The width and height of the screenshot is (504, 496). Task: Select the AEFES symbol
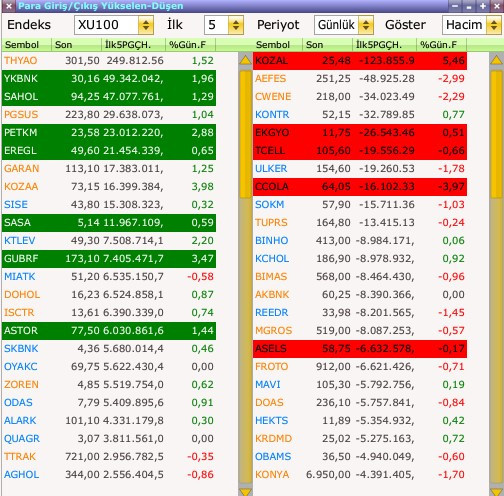click(x=270, y=79)
